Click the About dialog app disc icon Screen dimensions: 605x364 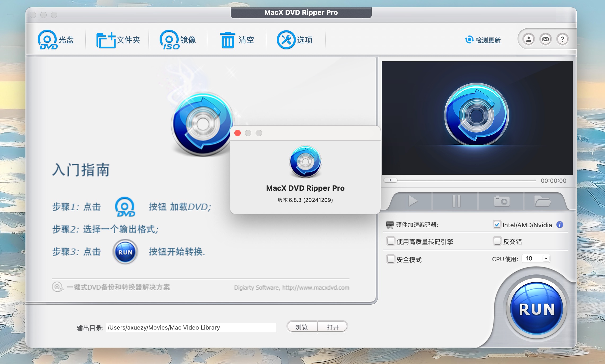(305, 162)
